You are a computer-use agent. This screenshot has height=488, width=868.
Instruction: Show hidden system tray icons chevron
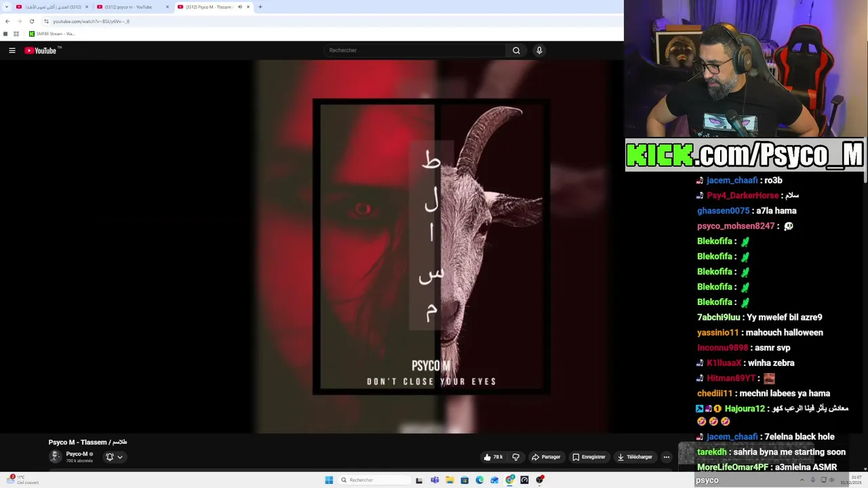tap(802, 480)
